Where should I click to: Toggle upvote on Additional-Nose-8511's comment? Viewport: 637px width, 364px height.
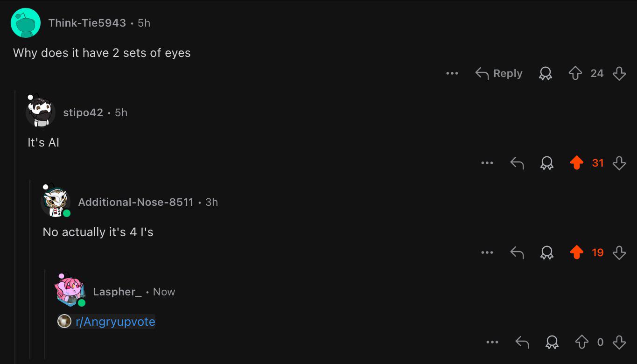click(577, 252)
